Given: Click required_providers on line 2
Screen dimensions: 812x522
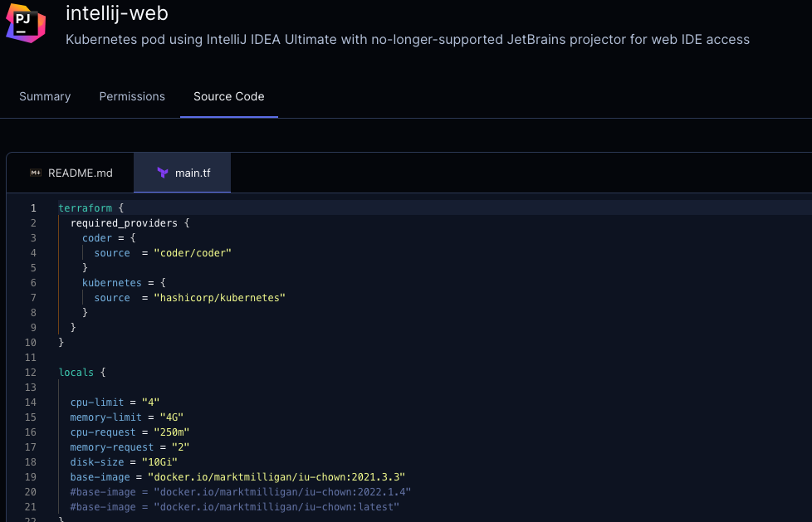Looking at the screenshot, I should [x=124, y=222].
